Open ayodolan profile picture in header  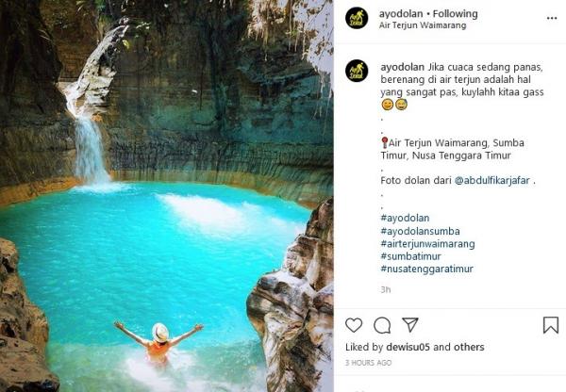357,18
